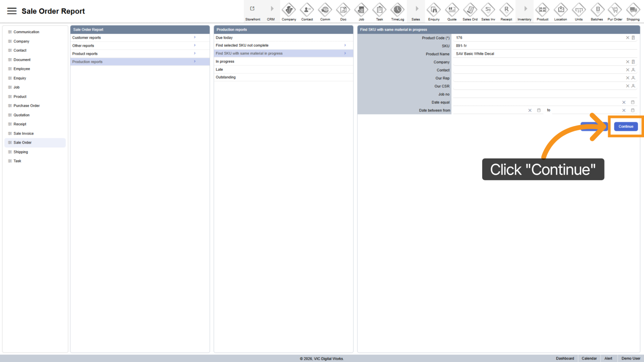Open calendar picker for Date between from

[x=539, y=110]
